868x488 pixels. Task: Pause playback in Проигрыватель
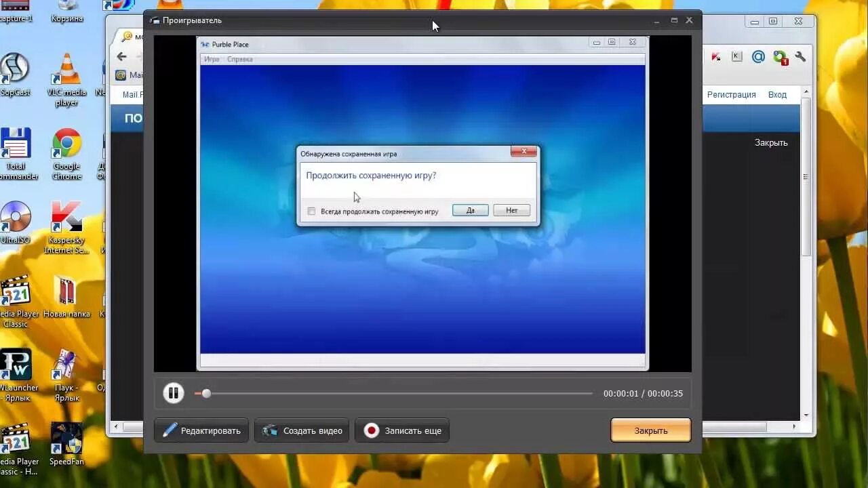(174, 393)
